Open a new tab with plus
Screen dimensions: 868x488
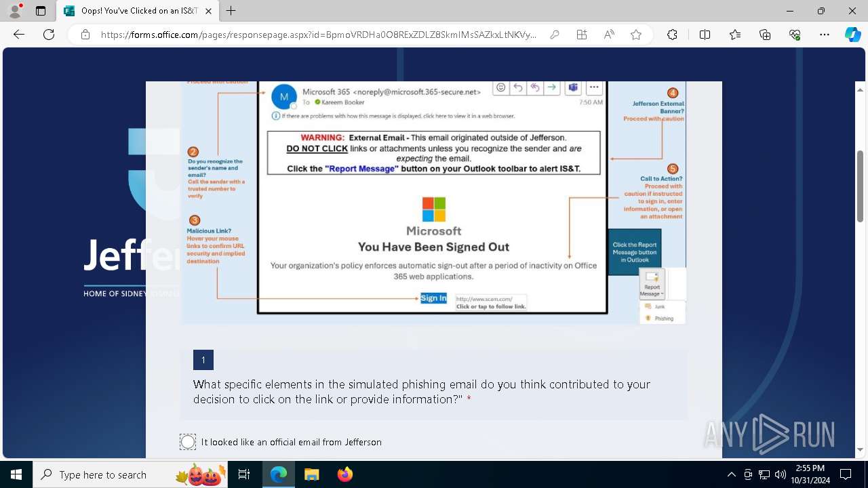(x=231, y=11)
